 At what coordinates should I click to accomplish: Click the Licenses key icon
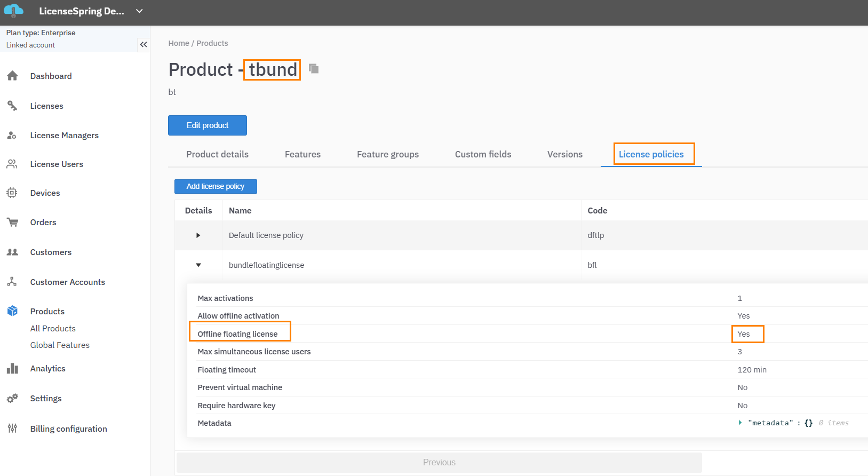tap(12, 106)
